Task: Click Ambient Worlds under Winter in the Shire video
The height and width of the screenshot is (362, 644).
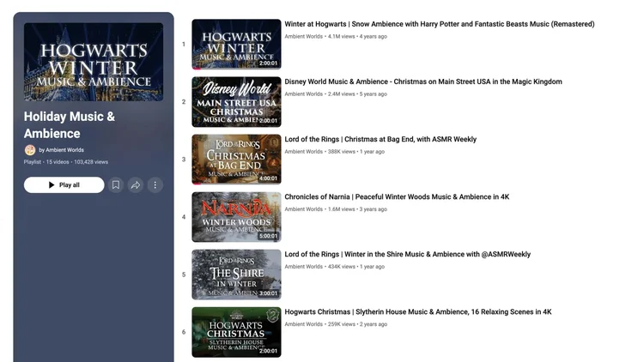Action: pos(303,267)
